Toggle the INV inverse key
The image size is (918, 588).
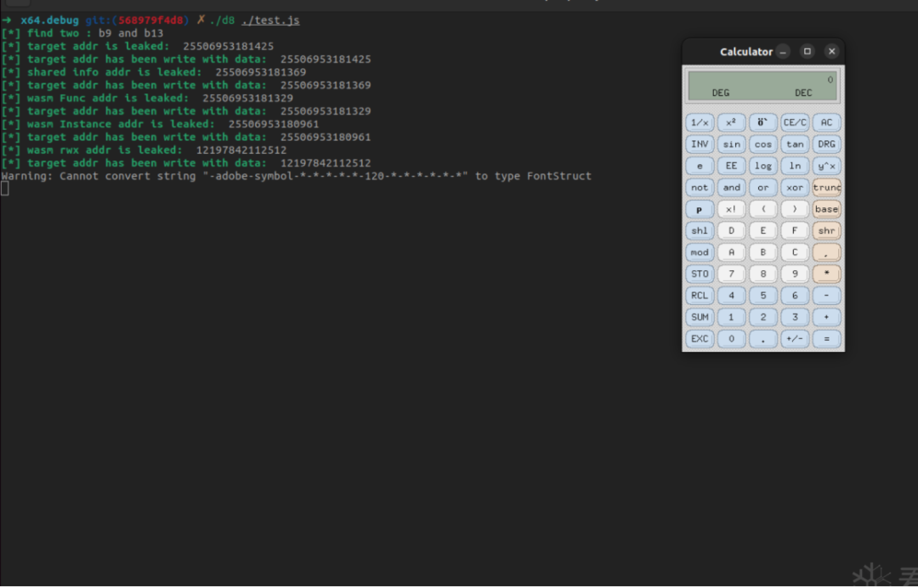click(700, 144)
